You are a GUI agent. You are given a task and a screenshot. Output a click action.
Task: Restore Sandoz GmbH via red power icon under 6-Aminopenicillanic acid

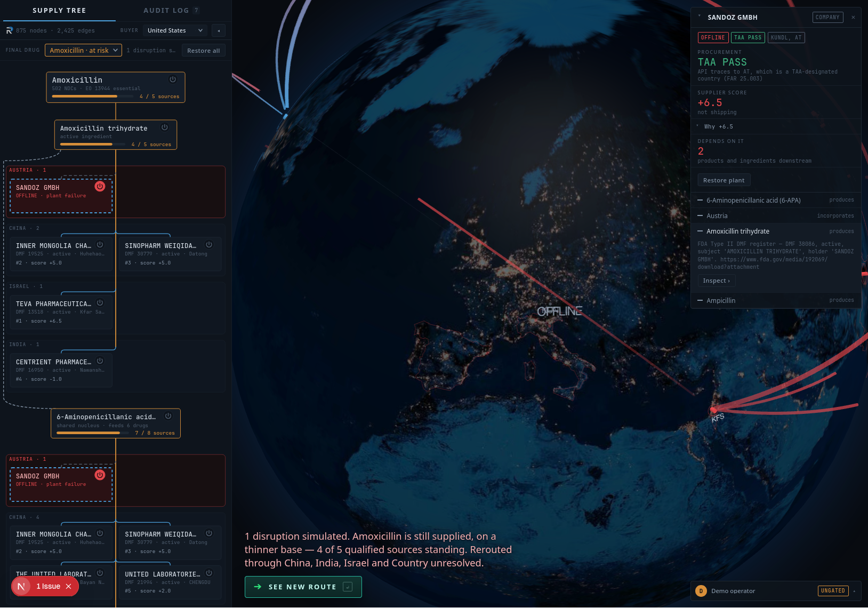[x=100, y=475]
